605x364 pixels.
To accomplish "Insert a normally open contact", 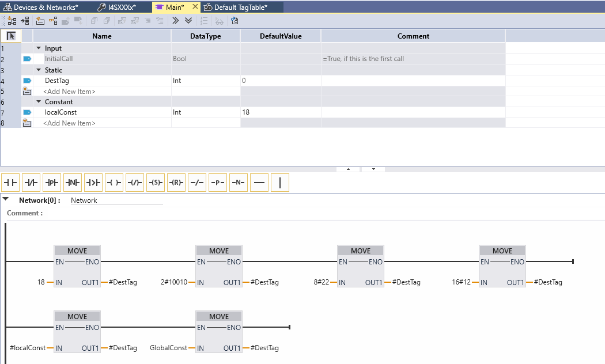I will [11, 183].
